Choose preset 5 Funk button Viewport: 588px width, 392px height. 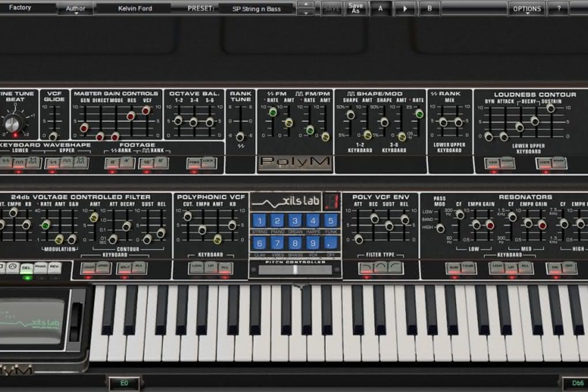pyautogui.click(x=330, y=221)
